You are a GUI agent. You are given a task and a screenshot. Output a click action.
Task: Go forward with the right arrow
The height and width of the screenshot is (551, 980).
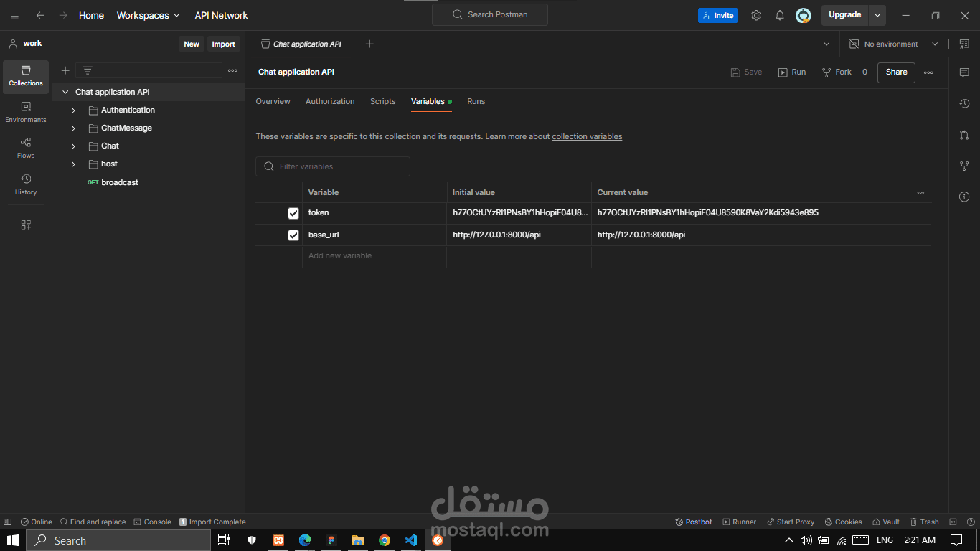tap(63, 15)
